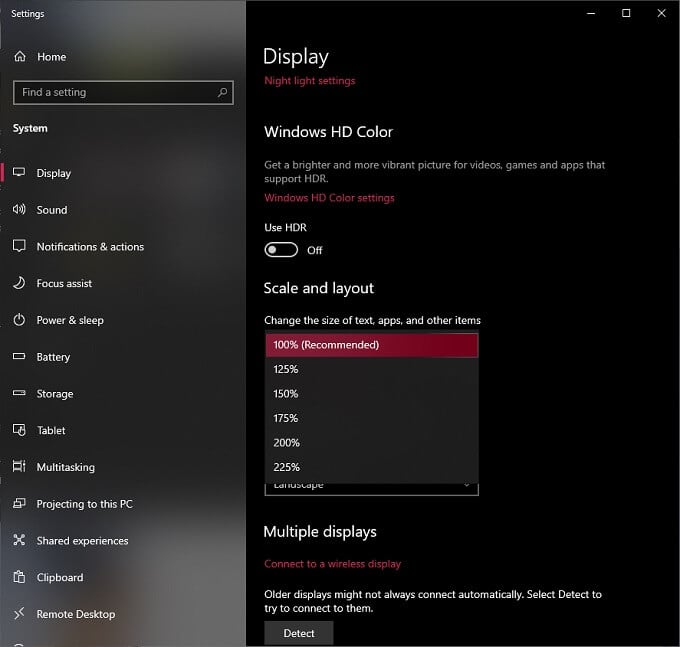
Task: Click the magnifier icon in the search box
Action: click(222, 92)
